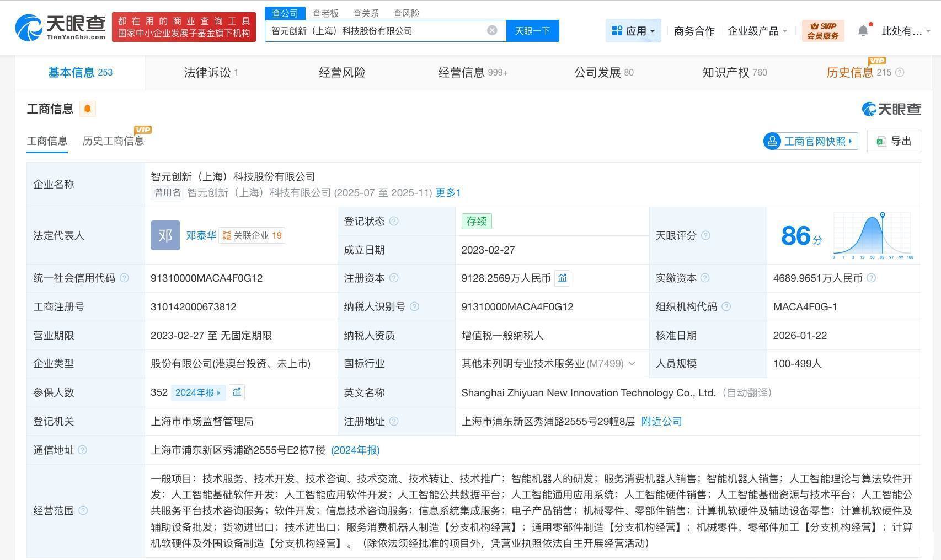Viewport: 941px width, 560px height.
Task: Click the 天眼查 logo in header
Action: (60, 27)
